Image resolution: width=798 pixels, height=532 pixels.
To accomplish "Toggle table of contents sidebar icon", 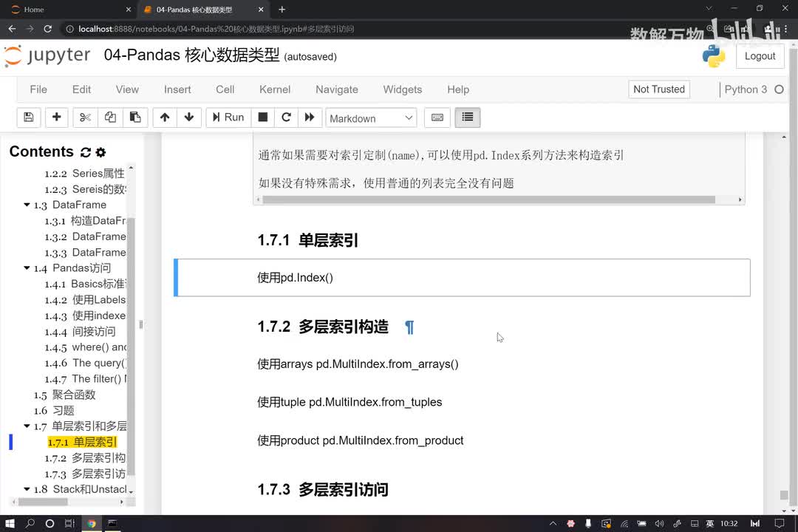I will [467, 117].
